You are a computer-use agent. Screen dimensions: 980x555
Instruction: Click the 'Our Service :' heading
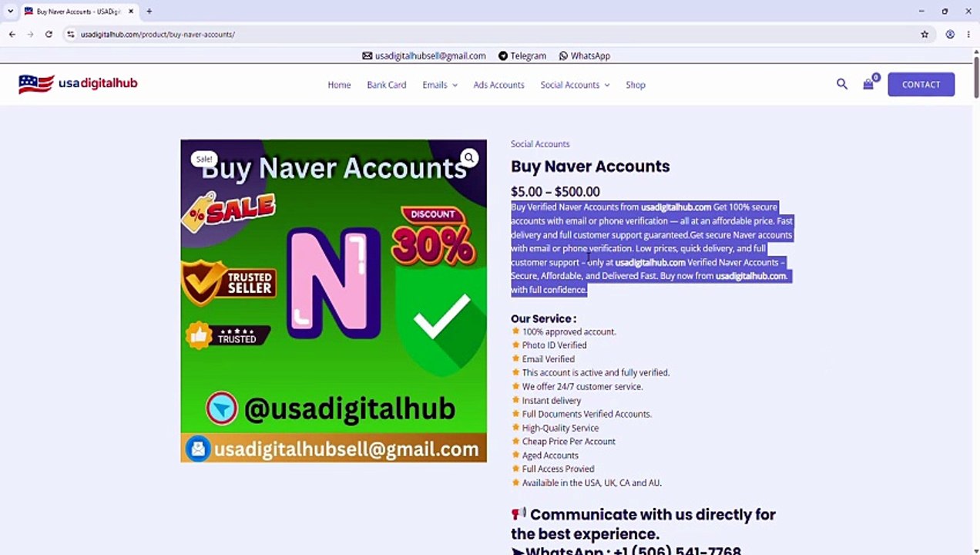coord(543,318)
